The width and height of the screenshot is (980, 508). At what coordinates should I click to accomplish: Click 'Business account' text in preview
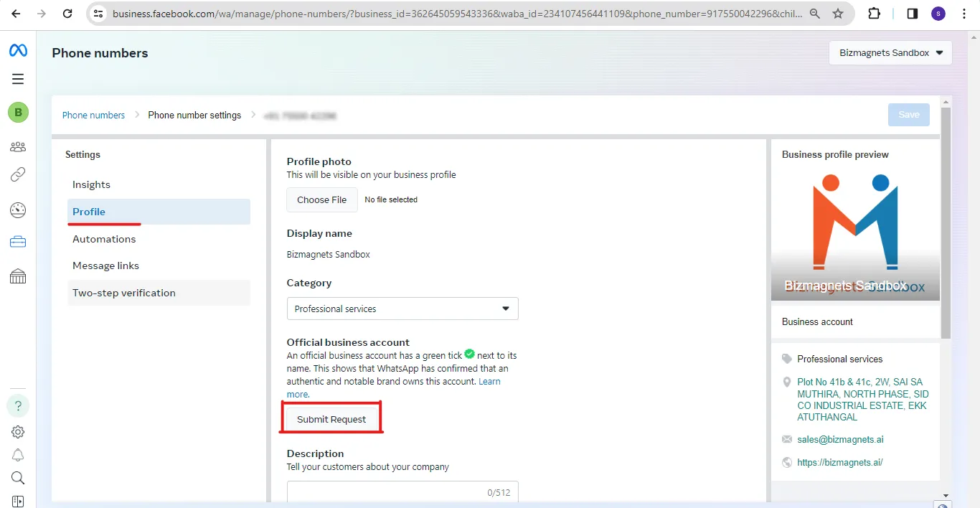click(x=817, y=322)
